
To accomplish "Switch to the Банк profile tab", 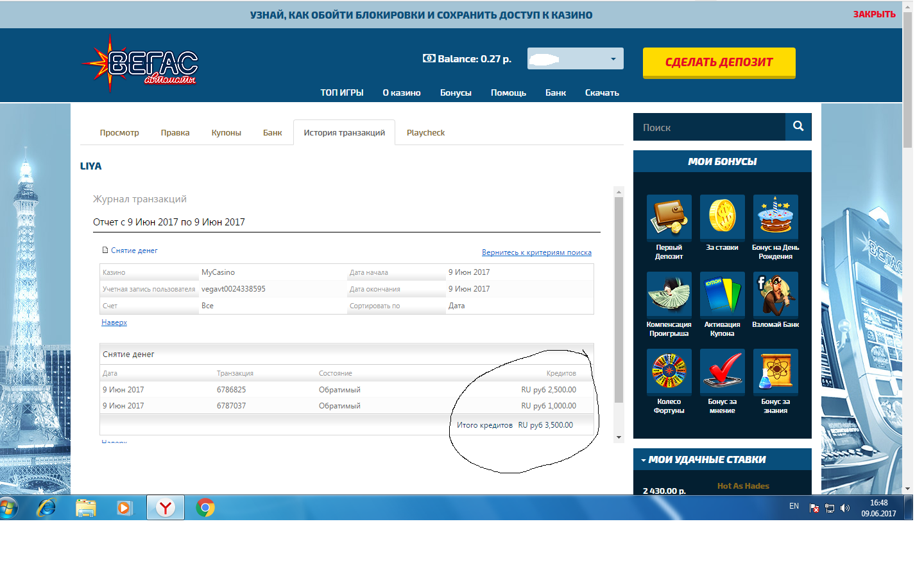I will pos(273,132).
